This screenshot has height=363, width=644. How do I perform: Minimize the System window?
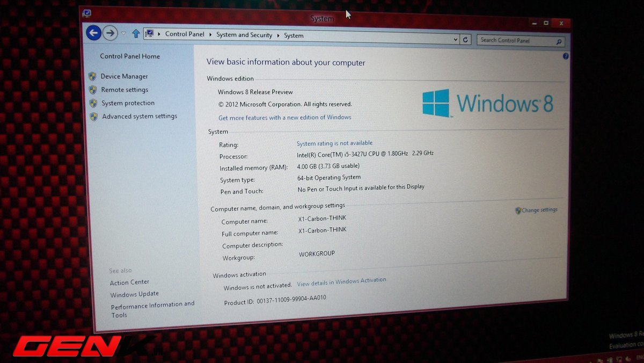point(533,23)
